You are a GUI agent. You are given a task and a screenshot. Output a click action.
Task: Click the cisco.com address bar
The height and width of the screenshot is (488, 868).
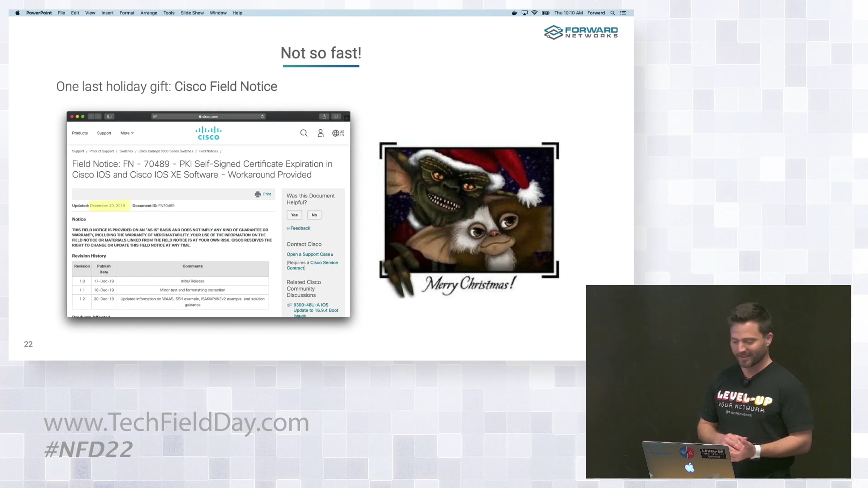(208, 116)
